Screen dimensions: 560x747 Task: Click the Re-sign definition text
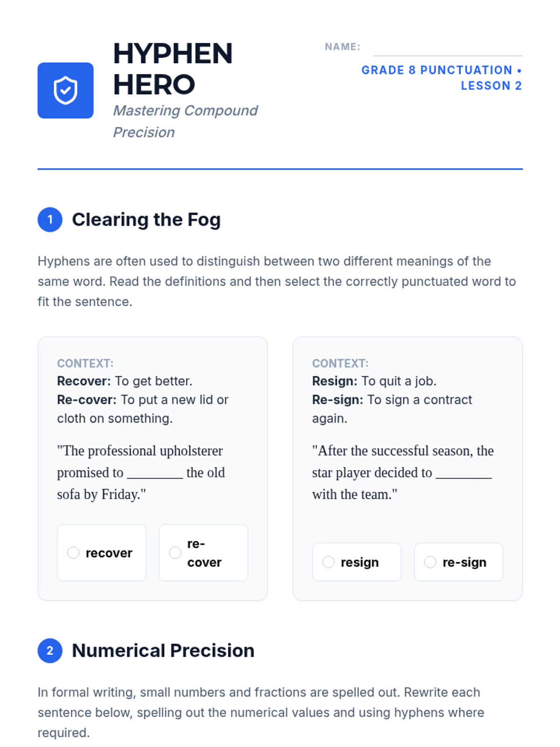392,409
